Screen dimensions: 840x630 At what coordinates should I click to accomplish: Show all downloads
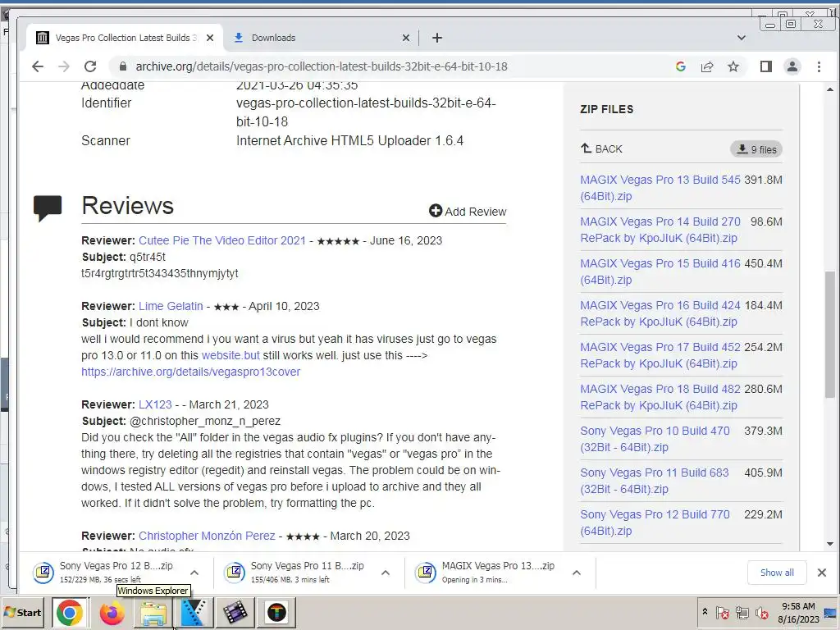click(777, 572)
